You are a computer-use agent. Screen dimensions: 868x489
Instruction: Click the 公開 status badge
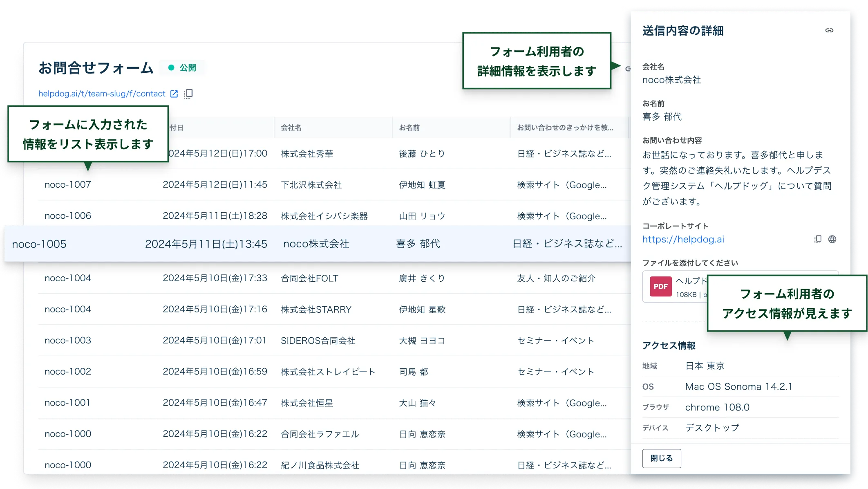coord(183,67)
